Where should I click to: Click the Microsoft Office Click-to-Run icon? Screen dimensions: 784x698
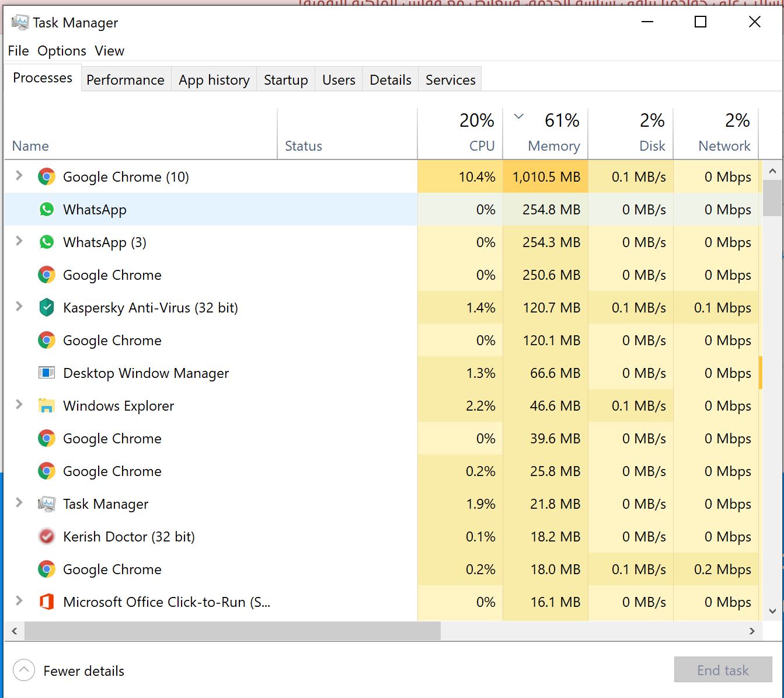pyautogui.click(x=47, y=602)
